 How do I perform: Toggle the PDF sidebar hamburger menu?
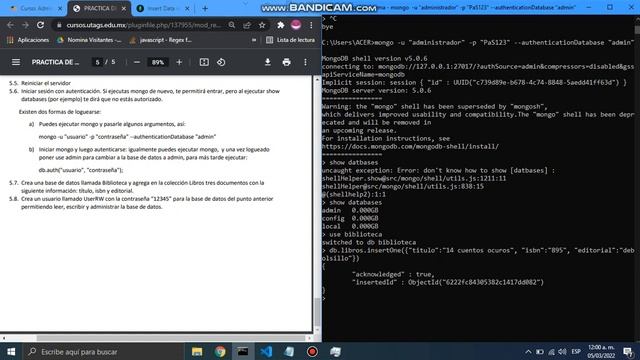pos(16,62)
